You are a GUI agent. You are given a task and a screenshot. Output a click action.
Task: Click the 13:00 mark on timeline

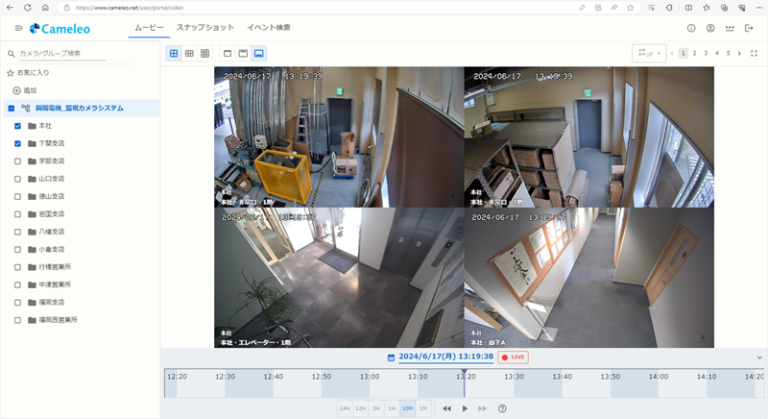tap(369, 377)
